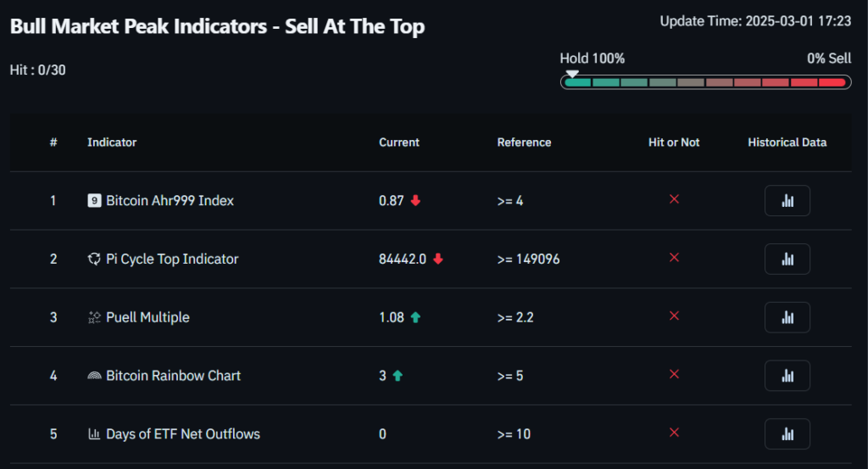Click the Historical Data column header
868x469 pixels.
[x=787, y=142]
